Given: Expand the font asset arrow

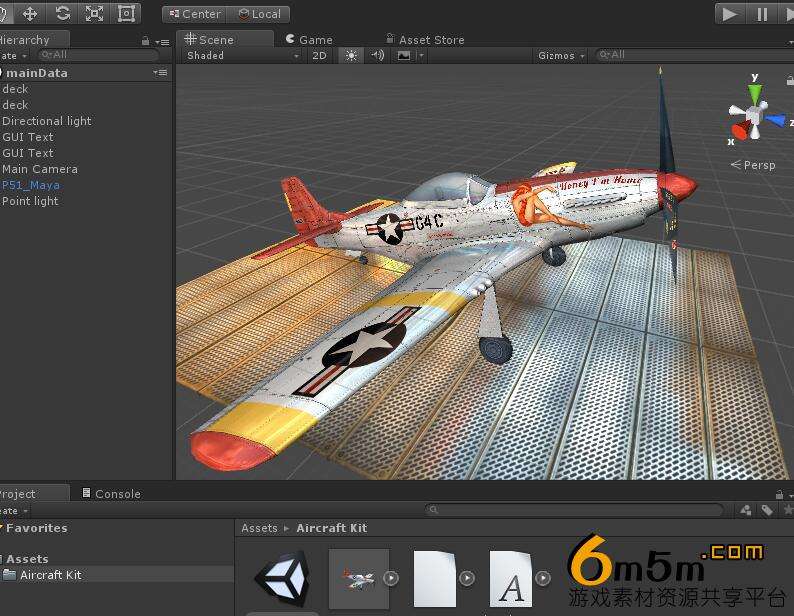Looking at the screenshot, I should [543, 578].
